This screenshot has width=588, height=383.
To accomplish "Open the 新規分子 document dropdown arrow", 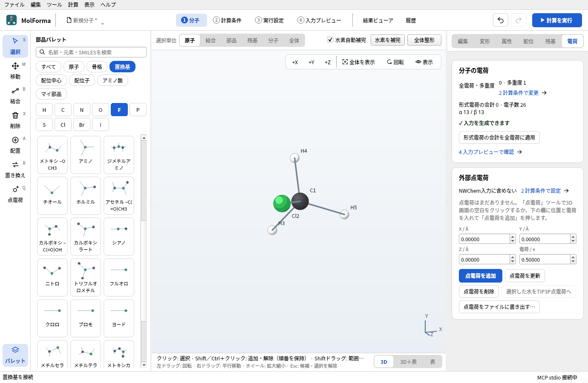I will [102, 23].
